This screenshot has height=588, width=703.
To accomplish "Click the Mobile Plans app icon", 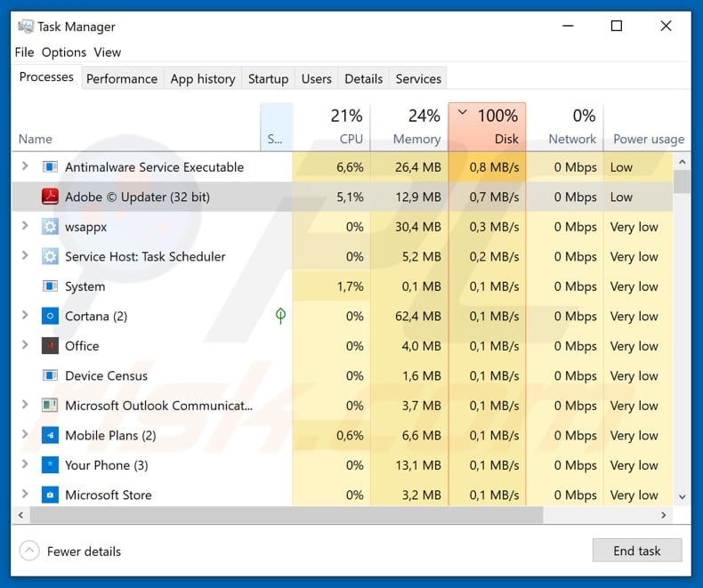I will click(x=50, y=435).
